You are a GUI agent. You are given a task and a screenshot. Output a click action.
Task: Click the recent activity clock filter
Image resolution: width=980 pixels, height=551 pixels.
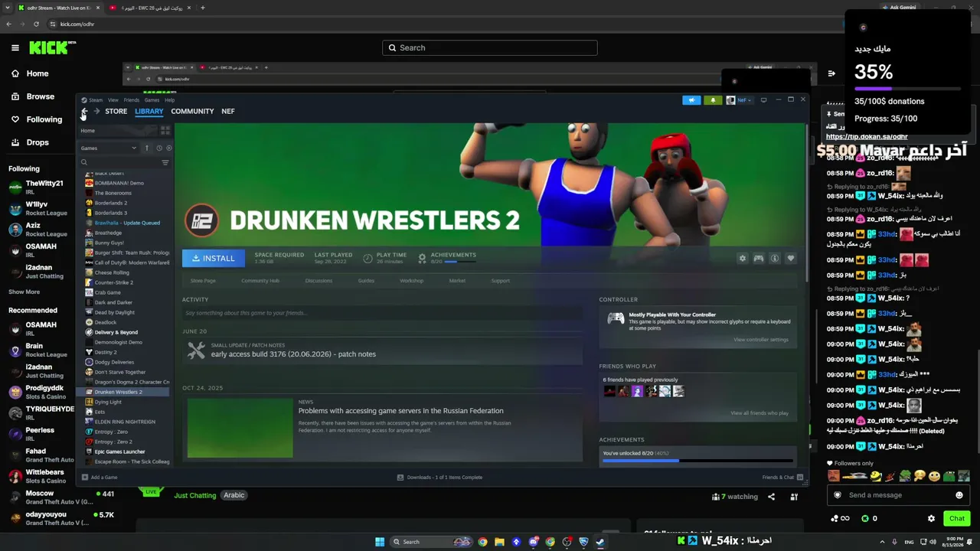click(x=159, y=148)
